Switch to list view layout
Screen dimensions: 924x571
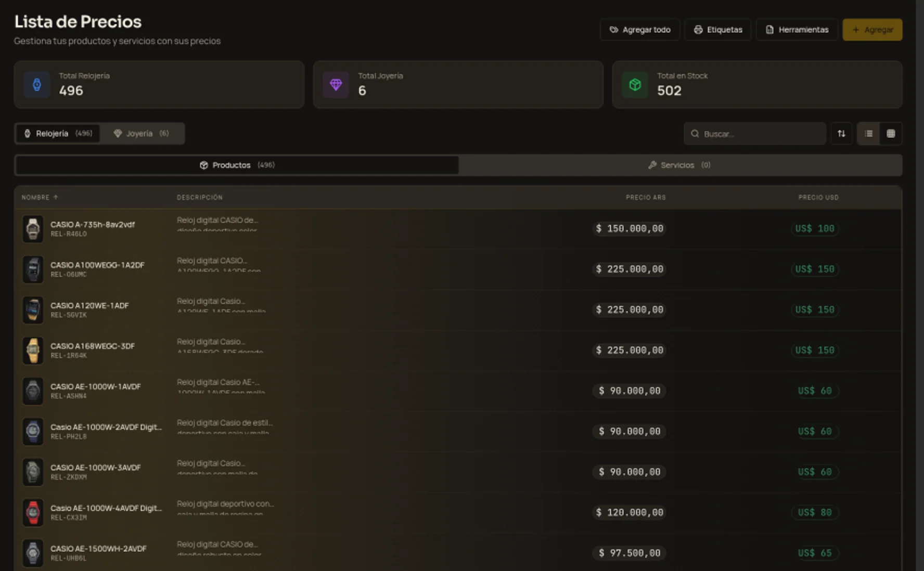pos(869,134)
